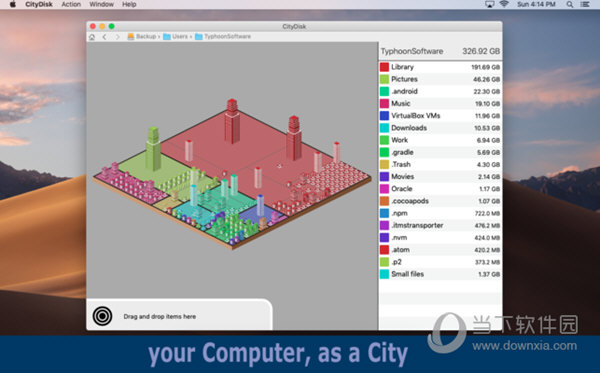Select the Pictures row
Viewport: 600px width, 373px height.
point(440,79)
